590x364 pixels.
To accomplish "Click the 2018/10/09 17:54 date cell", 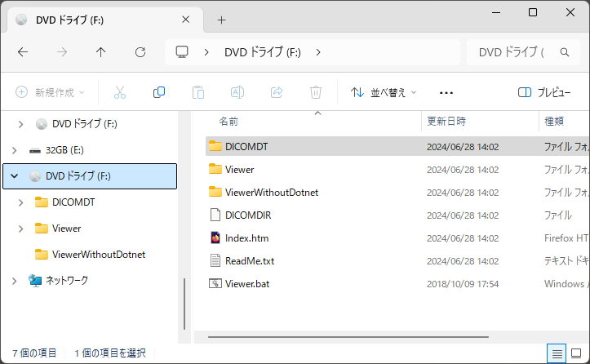I will (x=463, y=284).
